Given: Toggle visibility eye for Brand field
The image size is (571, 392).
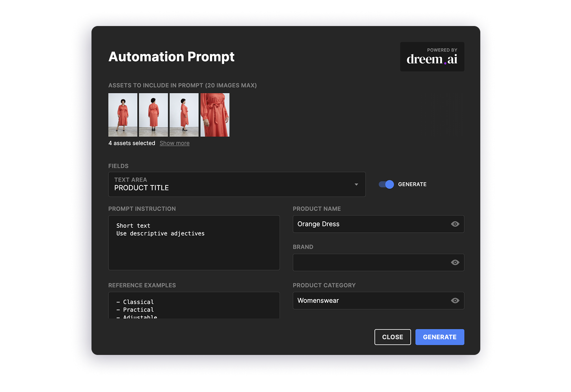Looking at the screenshot, I should coord(455,262).
